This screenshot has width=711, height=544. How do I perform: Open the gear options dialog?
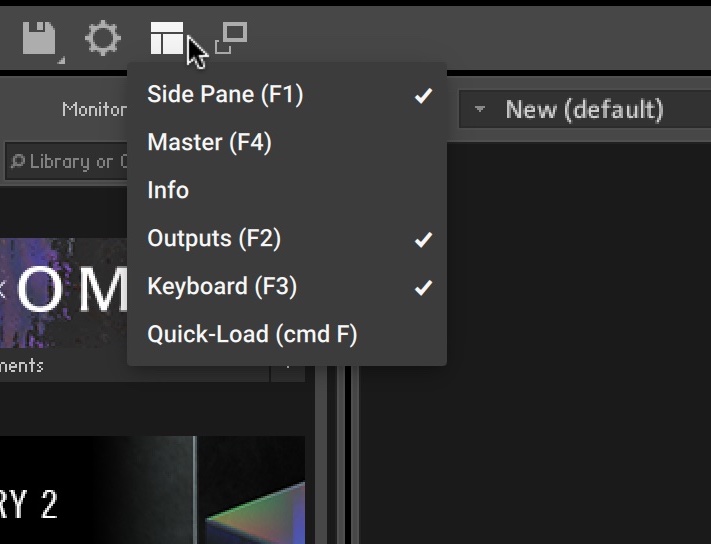click(x=102, y=40)
